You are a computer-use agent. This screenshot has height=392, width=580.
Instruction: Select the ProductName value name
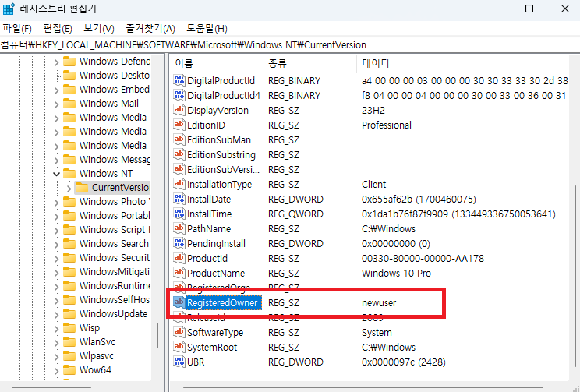pos(216,274)
